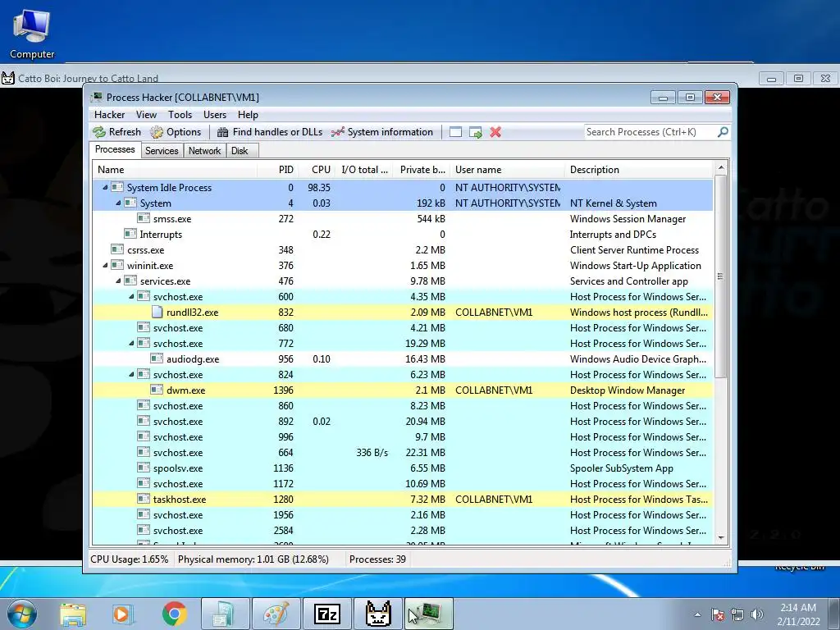Click the scrollbar down arrow

[720, 538]
